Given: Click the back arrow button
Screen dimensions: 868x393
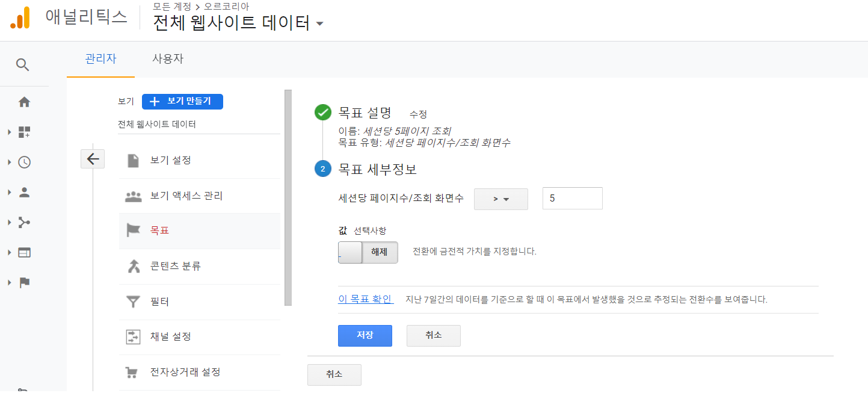Looking at the screenshot, I should click(x=93, y=159).
